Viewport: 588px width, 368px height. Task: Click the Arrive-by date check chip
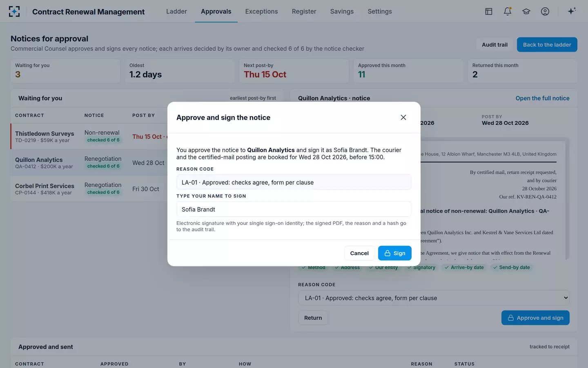464,267
